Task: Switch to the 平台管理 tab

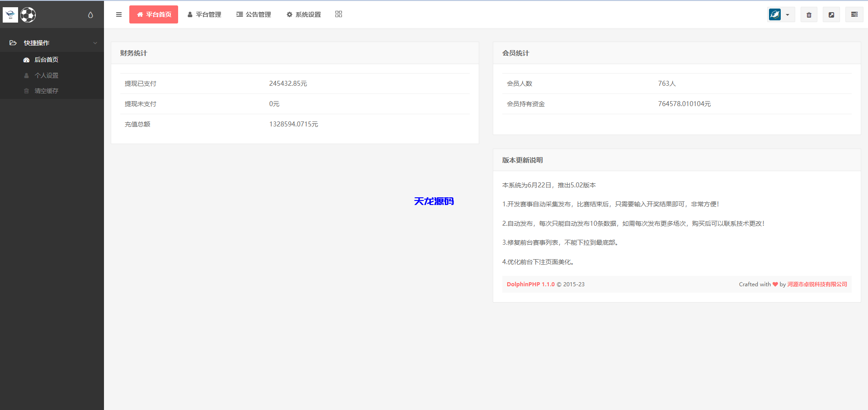Action: click(x=204, y=14)
